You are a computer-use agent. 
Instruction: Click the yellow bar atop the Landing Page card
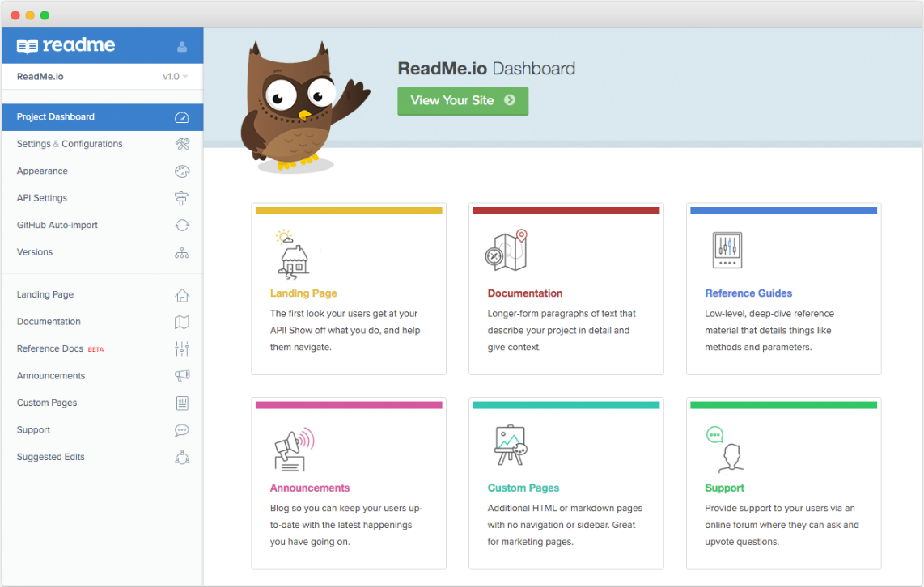348,209
